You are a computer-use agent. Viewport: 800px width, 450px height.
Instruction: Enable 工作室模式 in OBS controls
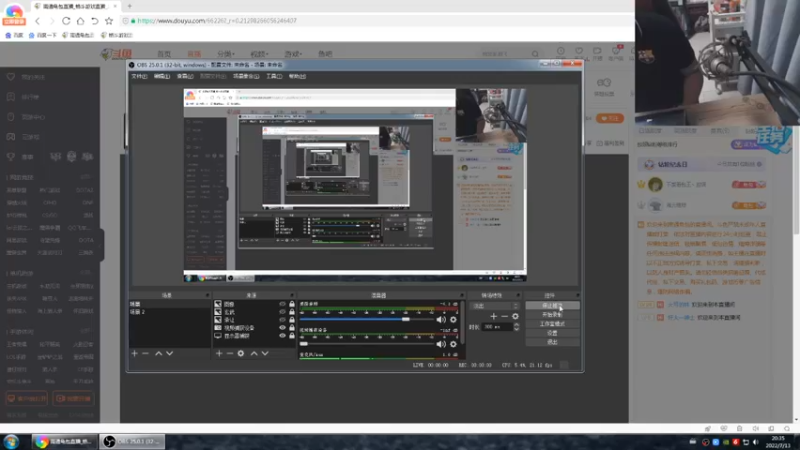pyautogui.click(x=553, y=324)
